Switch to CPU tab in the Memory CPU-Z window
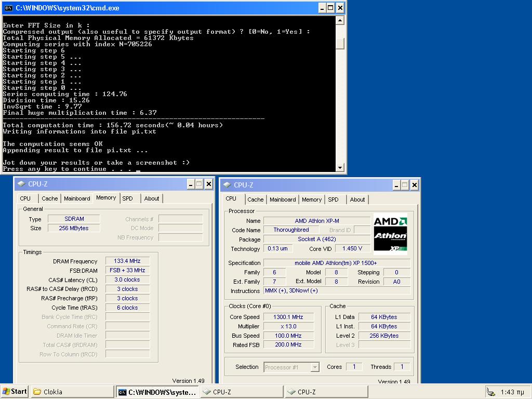Viewport: 532px width, 399px height. click(x=25, y=198)
